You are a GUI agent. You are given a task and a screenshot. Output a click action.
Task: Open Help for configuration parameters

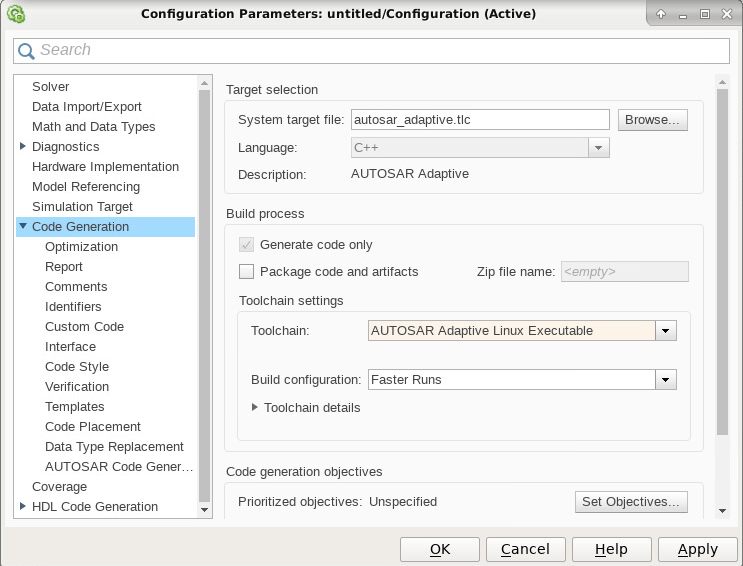coord(611,549)
